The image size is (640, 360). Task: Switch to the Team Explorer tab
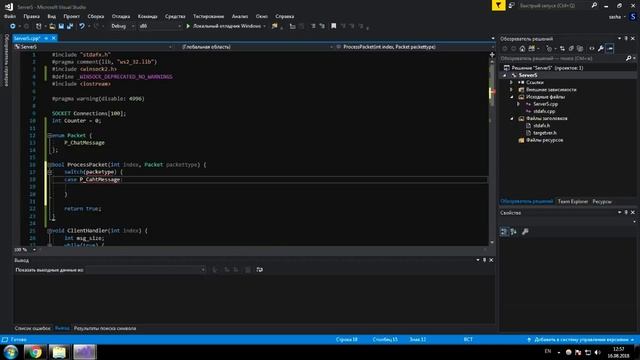[x=573, y=202]
